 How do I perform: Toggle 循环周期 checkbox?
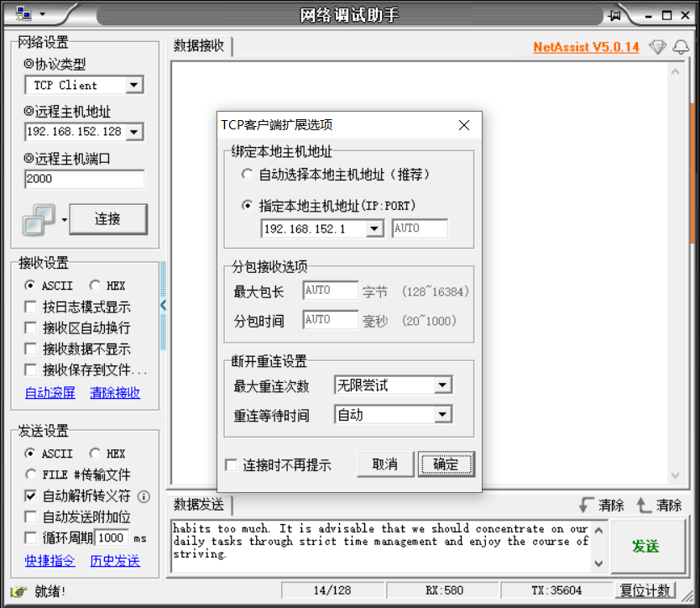[x=30, y=537]
